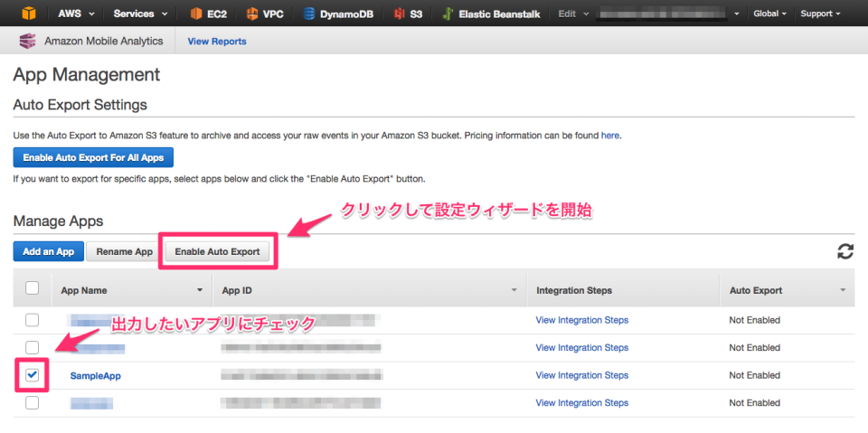Check the second app row checkbox

pyautogui.click(x=33, y=348)
